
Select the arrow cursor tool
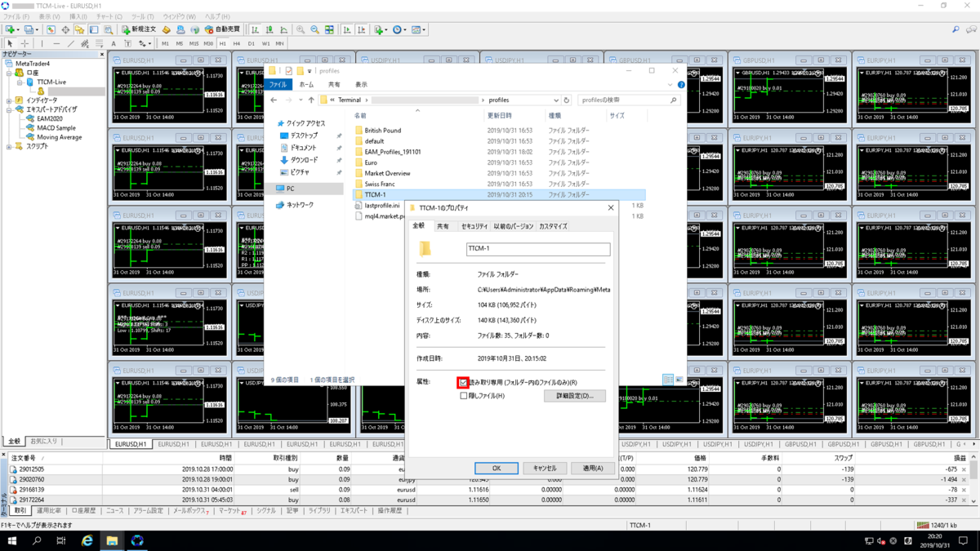(x=10, y=43)
